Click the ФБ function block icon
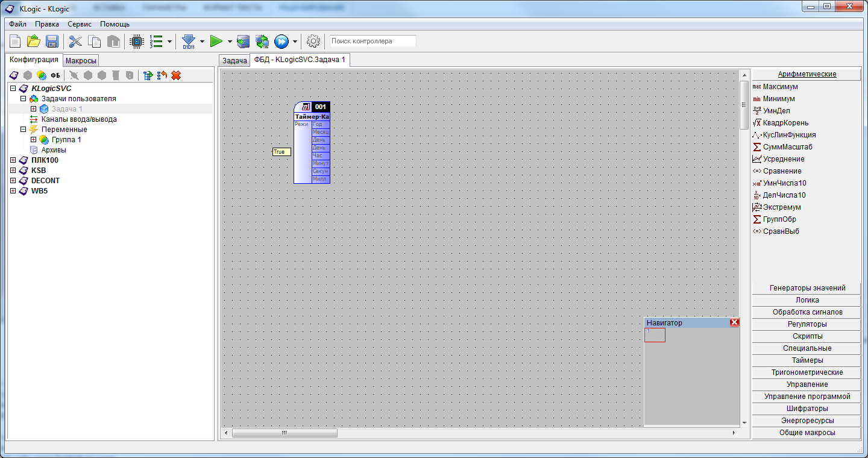 pos(55,75)
